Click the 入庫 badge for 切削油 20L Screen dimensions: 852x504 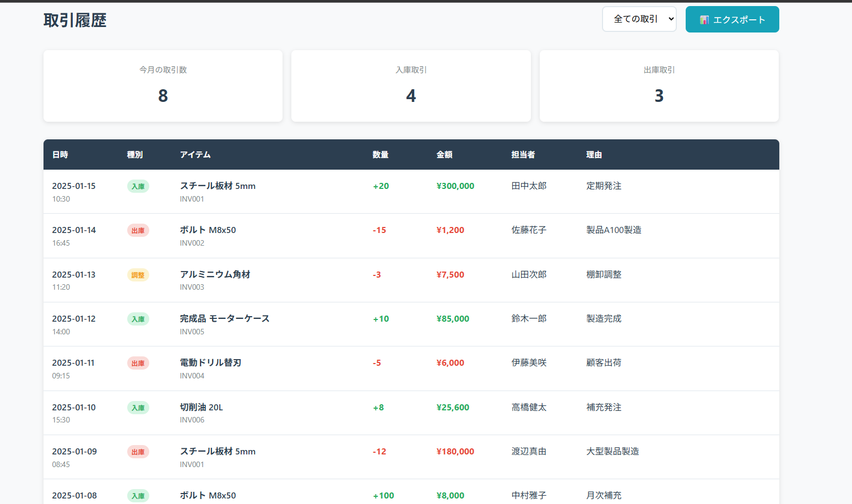click(138, 408)
